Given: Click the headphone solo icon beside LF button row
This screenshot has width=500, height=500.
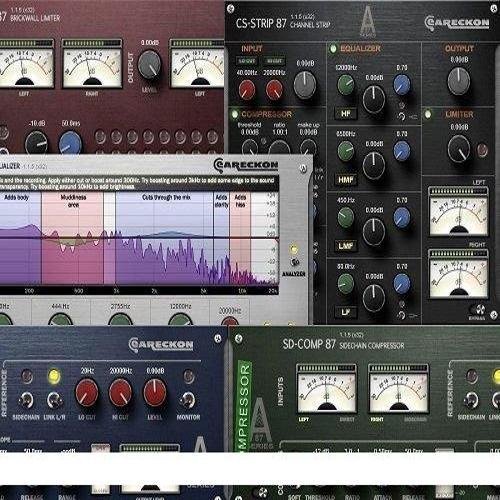Looking at the screenshot, I should (x=402, y=315).
